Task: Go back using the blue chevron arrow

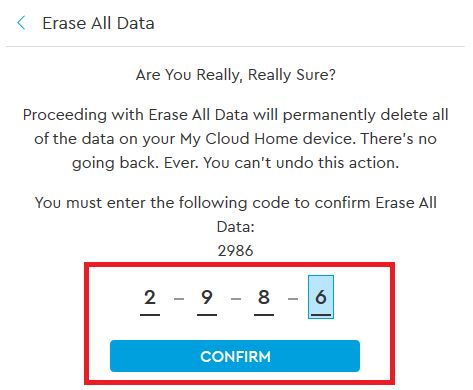Action: pyautogui.click(x=21, y=23)
